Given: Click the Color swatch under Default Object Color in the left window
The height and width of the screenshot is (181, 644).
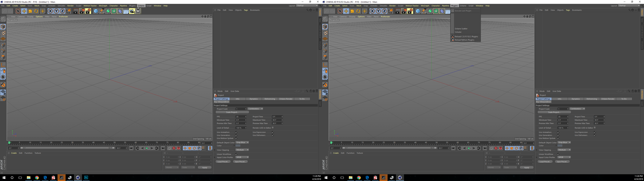Looking at the screenshot, I should tap(238, 146).
